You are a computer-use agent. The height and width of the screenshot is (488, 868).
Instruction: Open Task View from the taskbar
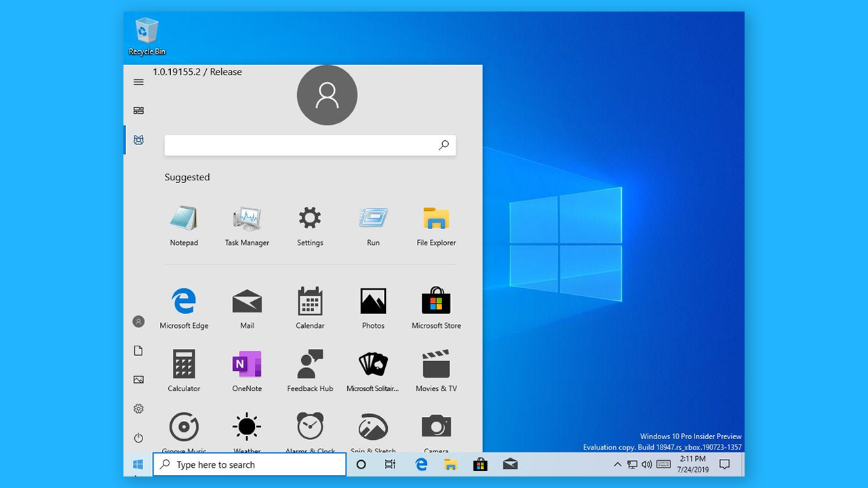tap(390, 464)
